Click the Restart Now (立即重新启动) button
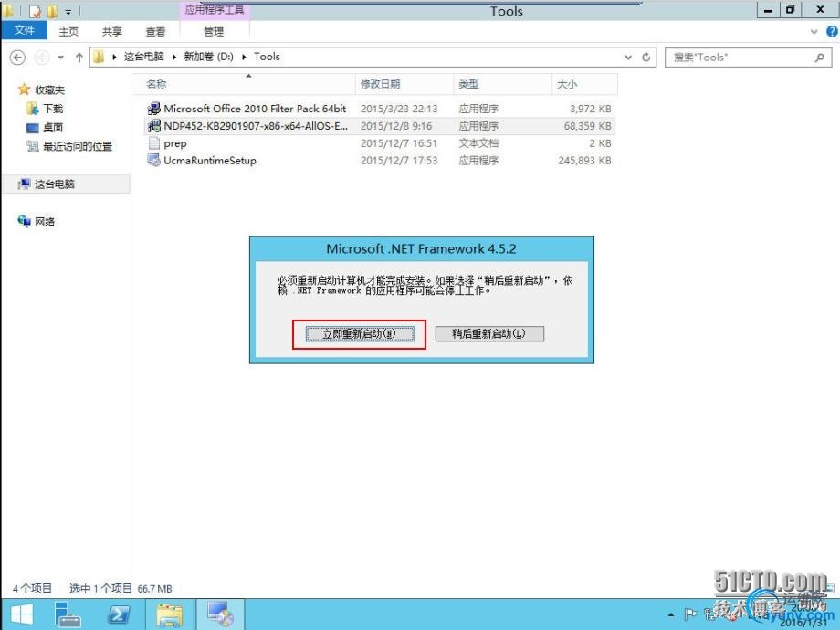840x630 pixels. coord(360,334)
